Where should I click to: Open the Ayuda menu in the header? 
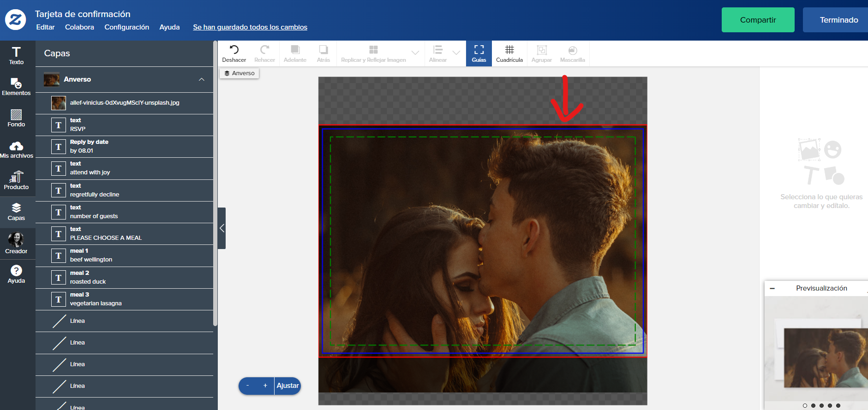point(169,27)
